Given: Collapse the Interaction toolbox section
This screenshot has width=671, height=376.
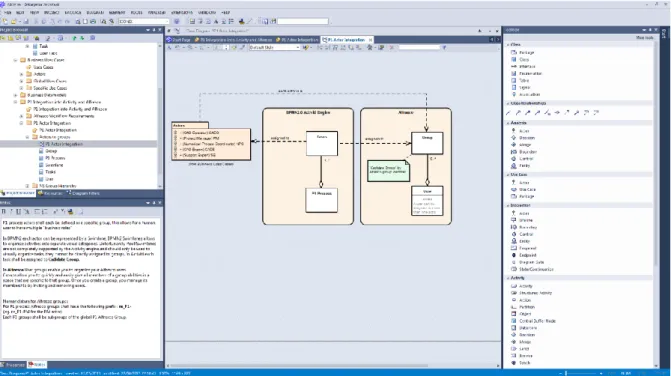Looking at the screenshot, I should pyautogui.click(x=508, y=206).
